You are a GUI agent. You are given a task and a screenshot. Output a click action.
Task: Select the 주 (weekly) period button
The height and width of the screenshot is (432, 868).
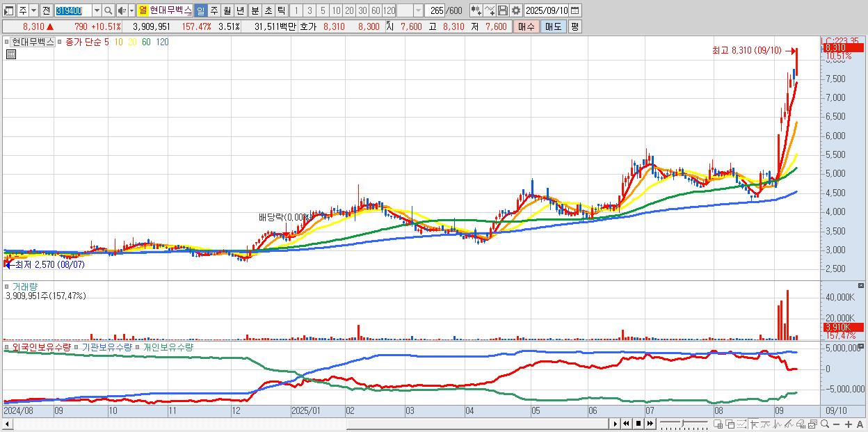(x=214, y=10)
